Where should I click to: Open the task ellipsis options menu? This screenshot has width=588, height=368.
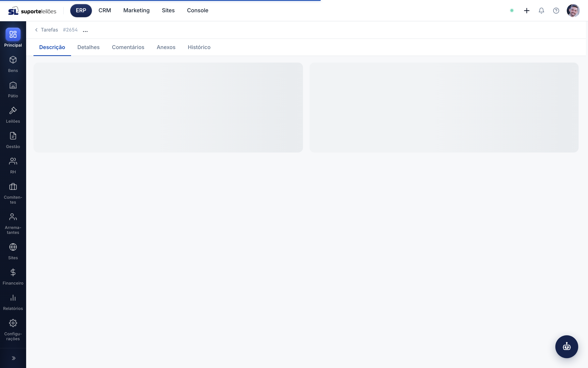85,31
